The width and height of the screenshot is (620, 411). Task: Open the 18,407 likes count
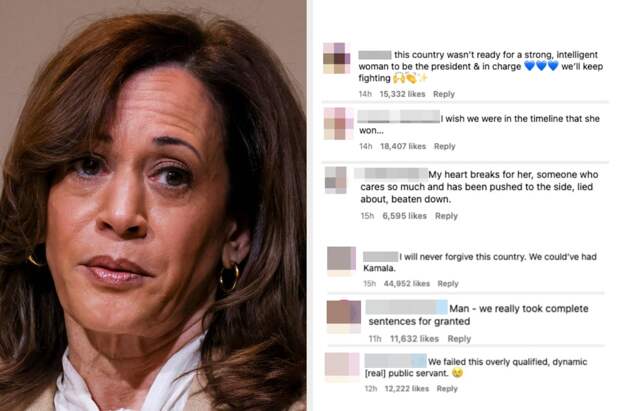403,146
